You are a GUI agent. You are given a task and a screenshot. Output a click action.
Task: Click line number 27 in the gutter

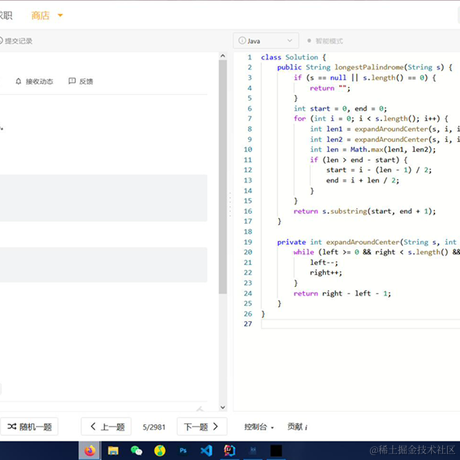pos(248,324)
